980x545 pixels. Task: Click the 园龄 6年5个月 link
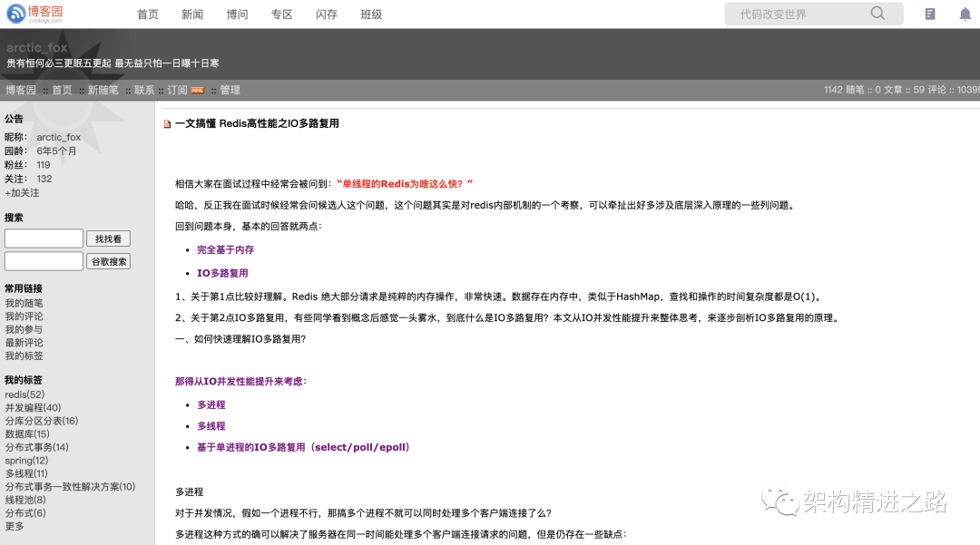56,151
